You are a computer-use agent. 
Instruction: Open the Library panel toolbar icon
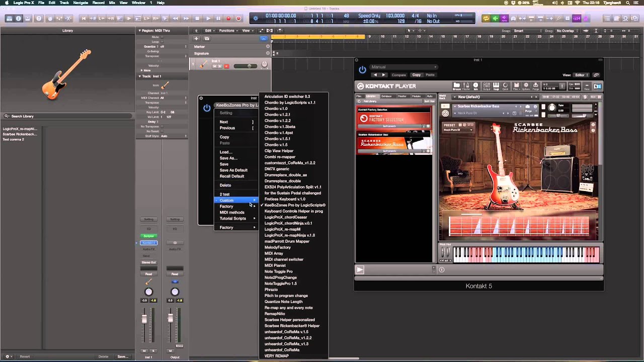(x=9, y=19)
